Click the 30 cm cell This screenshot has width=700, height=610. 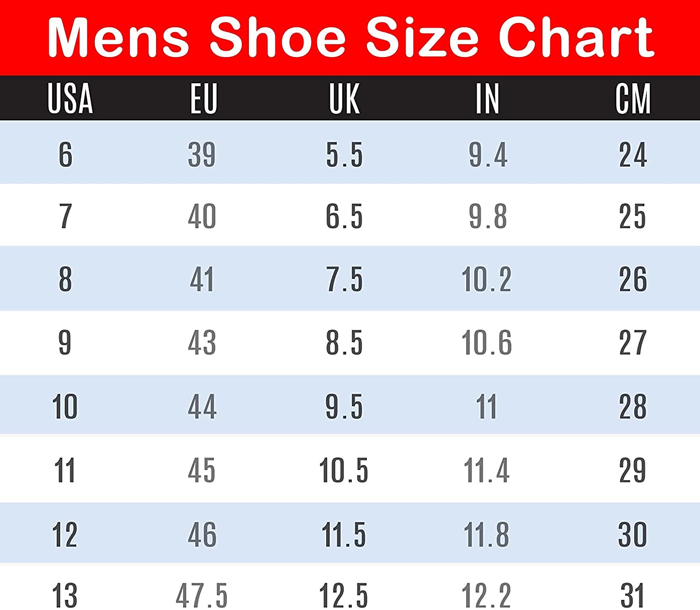click(632, 534)
